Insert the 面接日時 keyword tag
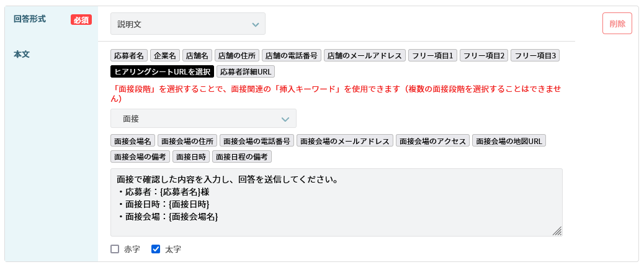 [191, 156]
